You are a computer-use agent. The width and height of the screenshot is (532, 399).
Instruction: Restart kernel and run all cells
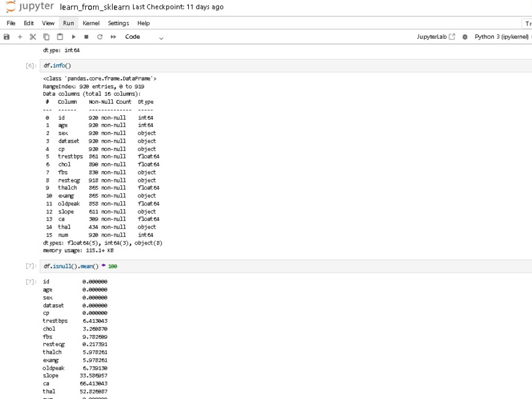click(x=113, y=37)
